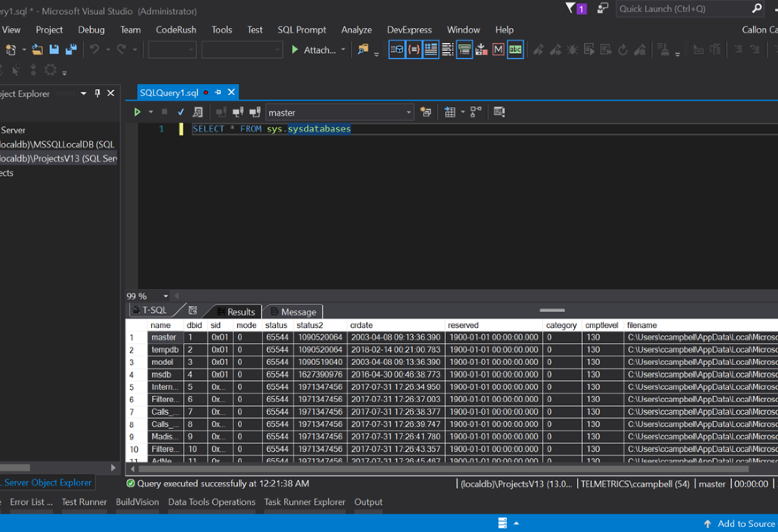The width and height of the screenshot is (778, 532).
Task: Open the Task Runner Explorer tab
Action: click(304, 502)
